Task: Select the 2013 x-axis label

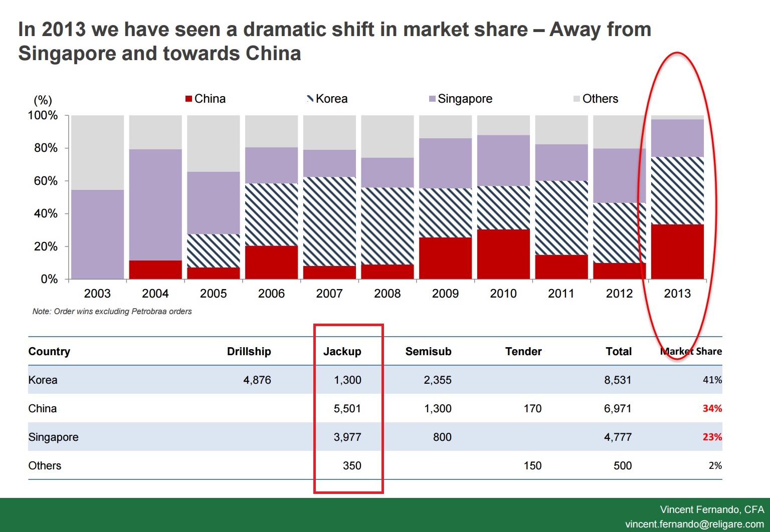Action: pos(677,294)
